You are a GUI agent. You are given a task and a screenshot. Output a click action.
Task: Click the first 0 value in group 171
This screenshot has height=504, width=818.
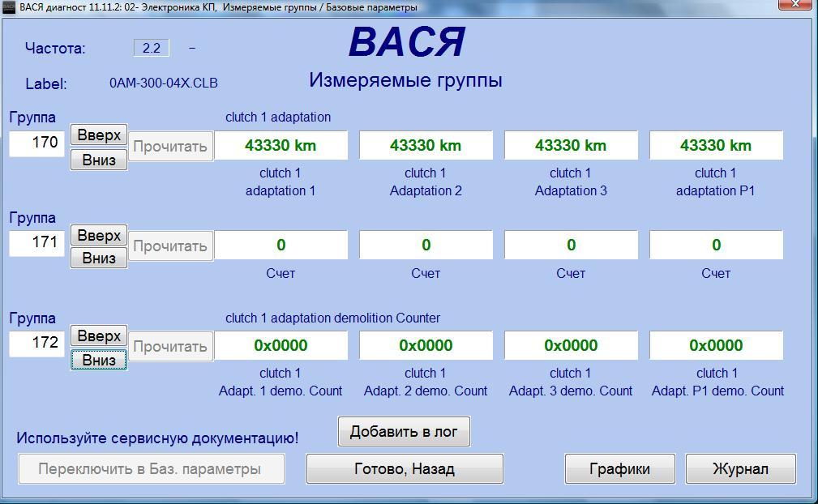click(x=281, y=245)
